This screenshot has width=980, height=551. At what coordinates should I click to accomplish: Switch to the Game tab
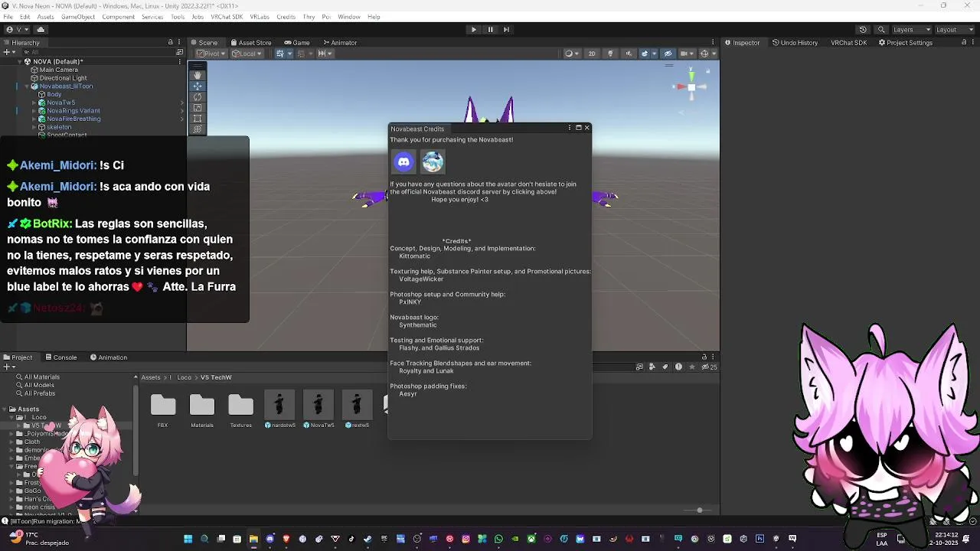297,42
